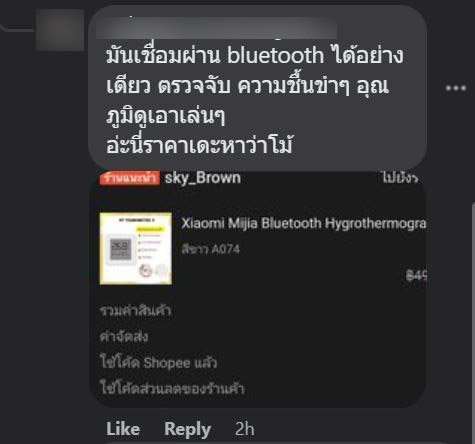
Task: Click Xiaomi Mijia Bluetooth Hygrothermograph title
Action: [x=304, y=223]
